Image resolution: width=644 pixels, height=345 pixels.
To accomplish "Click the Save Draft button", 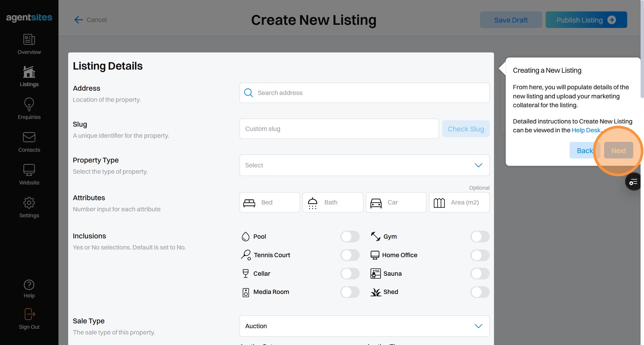I will [511, 20].
